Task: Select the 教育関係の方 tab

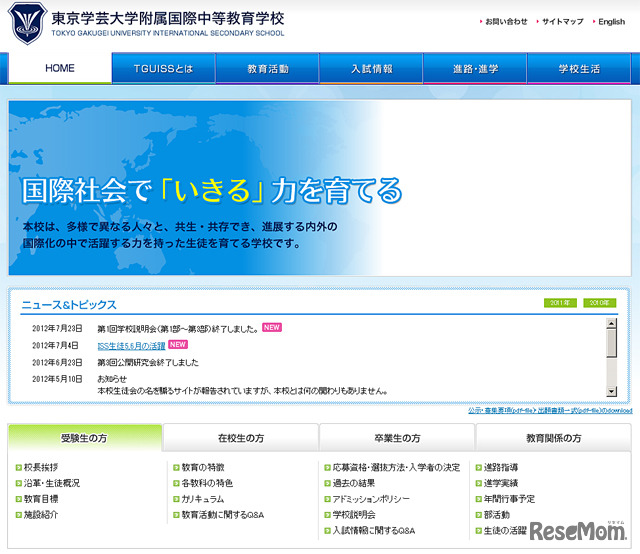Action: 553,438
